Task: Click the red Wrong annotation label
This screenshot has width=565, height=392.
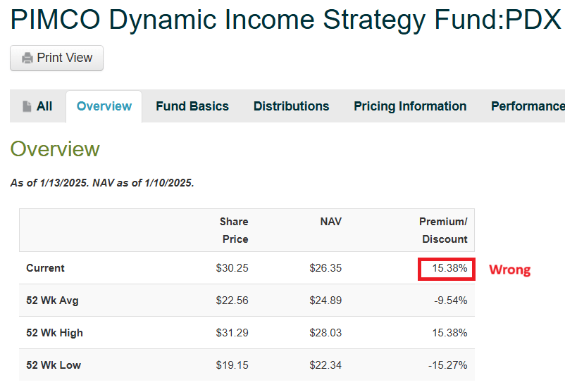Action: [509, 270]
